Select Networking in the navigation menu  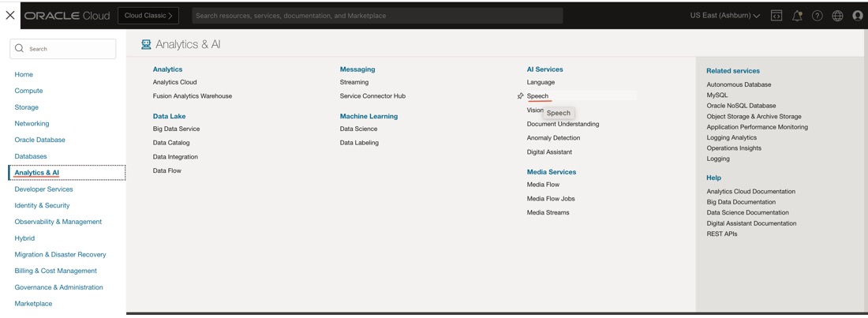click(32, 124)
